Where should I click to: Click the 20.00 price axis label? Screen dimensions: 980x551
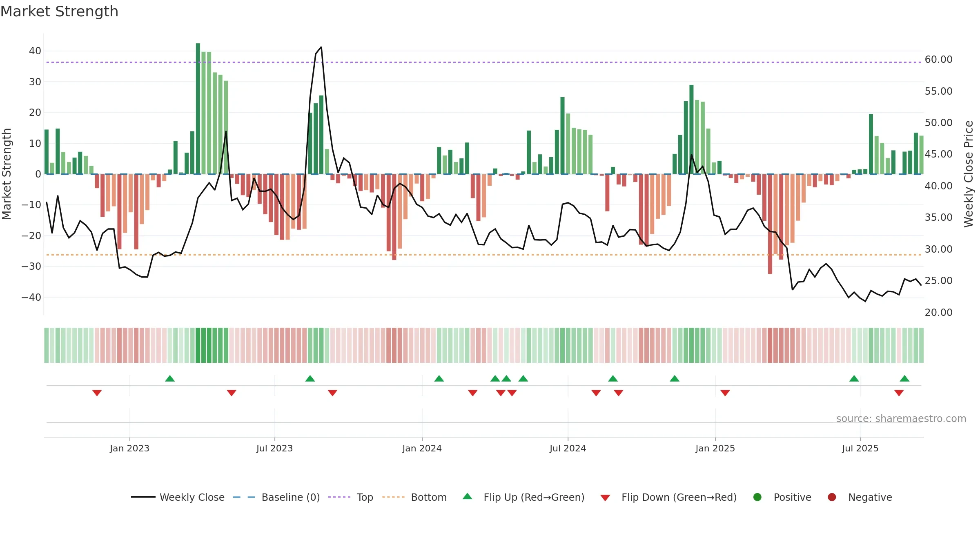click(938, 313)
